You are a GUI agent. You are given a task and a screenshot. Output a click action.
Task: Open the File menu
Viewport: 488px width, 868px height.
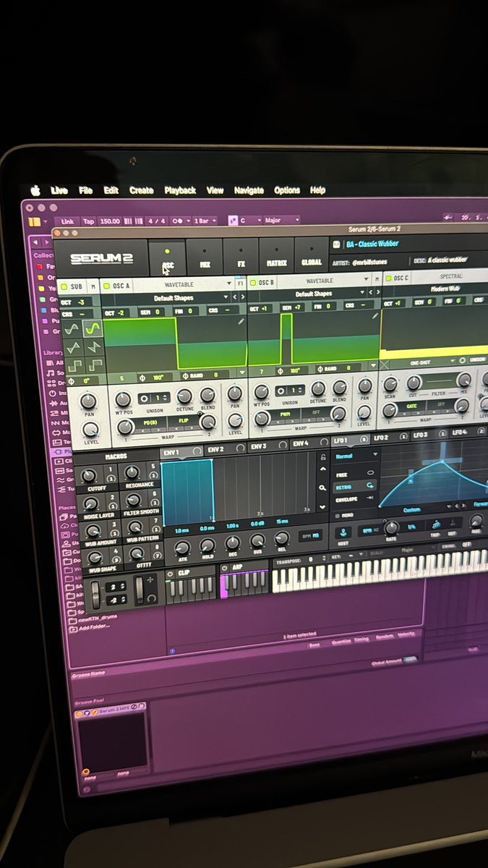(x=86, y=190)
